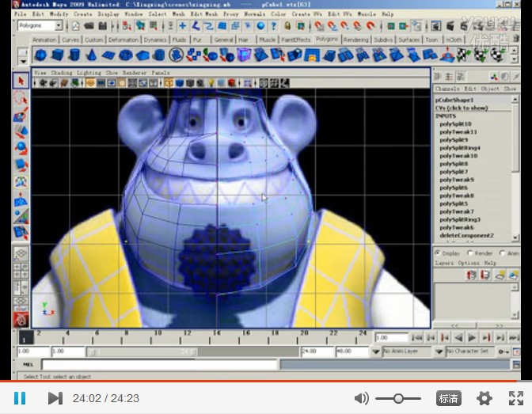The width and height of the screenshot is (532, 414).
Task: Create a polygon sphere from the shelf
Action: coord(40,55)
